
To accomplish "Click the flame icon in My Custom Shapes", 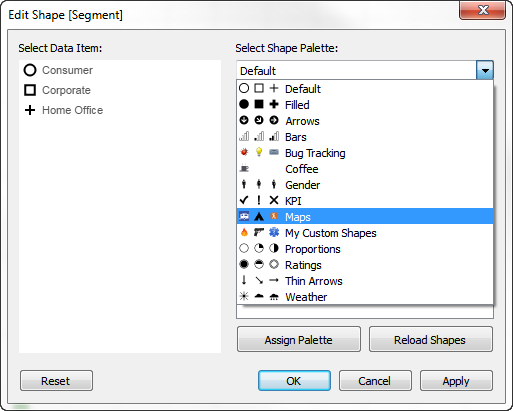I will 244,232.
